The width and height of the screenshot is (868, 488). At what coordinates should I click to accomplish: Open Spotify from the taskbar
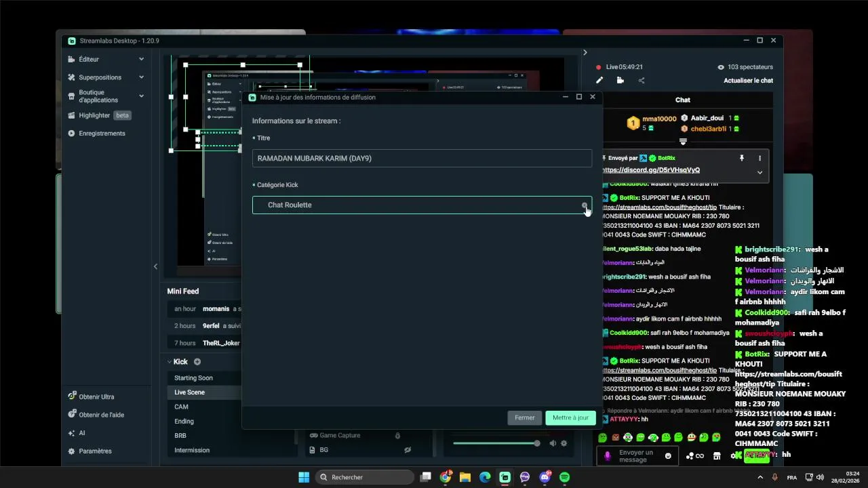coord(564,477)
